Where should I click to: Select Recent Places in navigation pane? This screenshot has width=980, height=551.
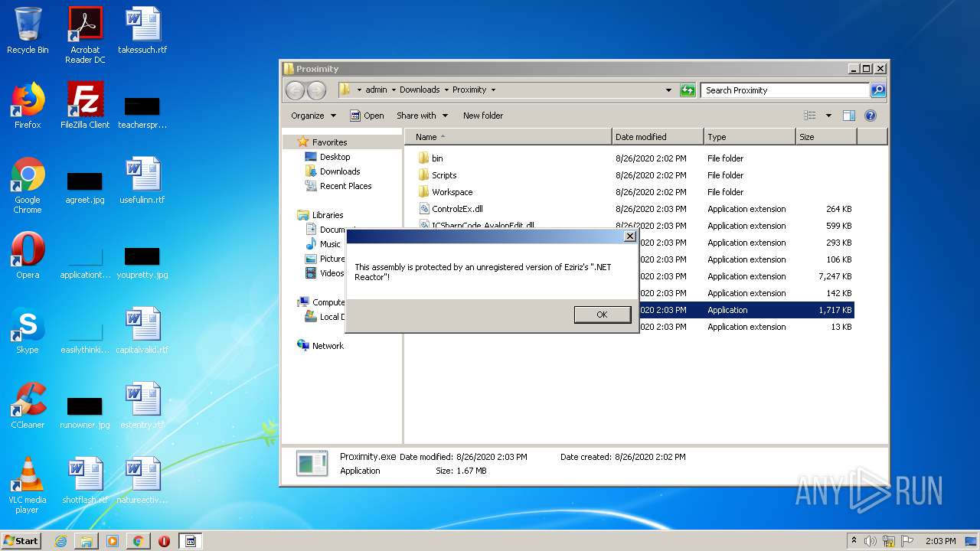(x=345, y=186)
